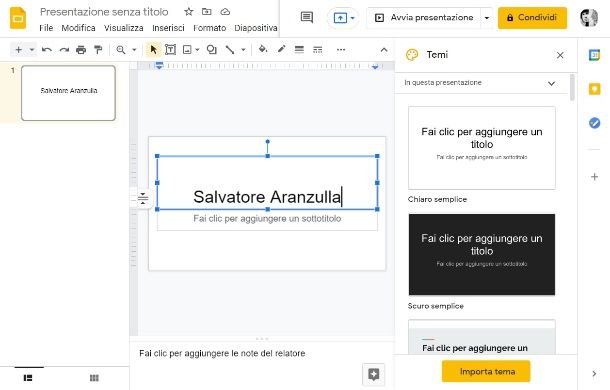Open image insert dropdown arrow
This screenshot has width=610, height=390.
coord(197,49)
